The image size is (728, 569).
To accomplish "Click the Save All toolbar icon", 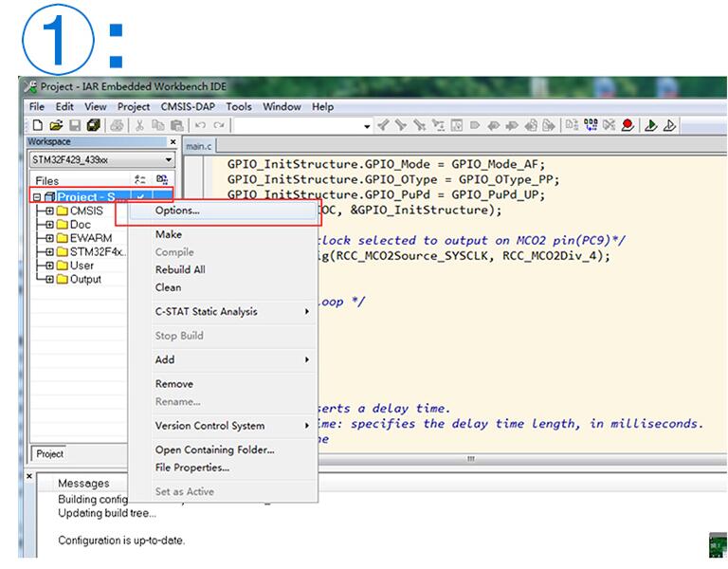I will coord(92,125).
